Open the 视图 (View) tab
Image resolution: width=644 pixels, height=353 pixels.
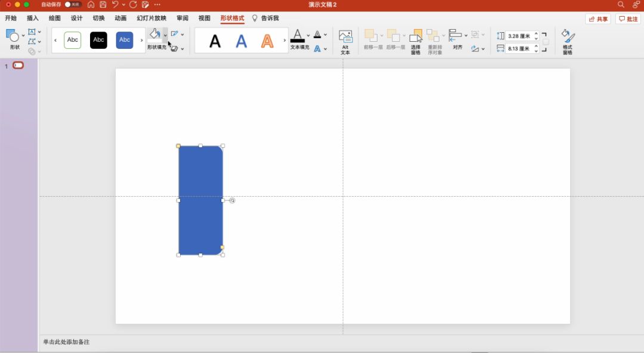[x=204, y=18]
